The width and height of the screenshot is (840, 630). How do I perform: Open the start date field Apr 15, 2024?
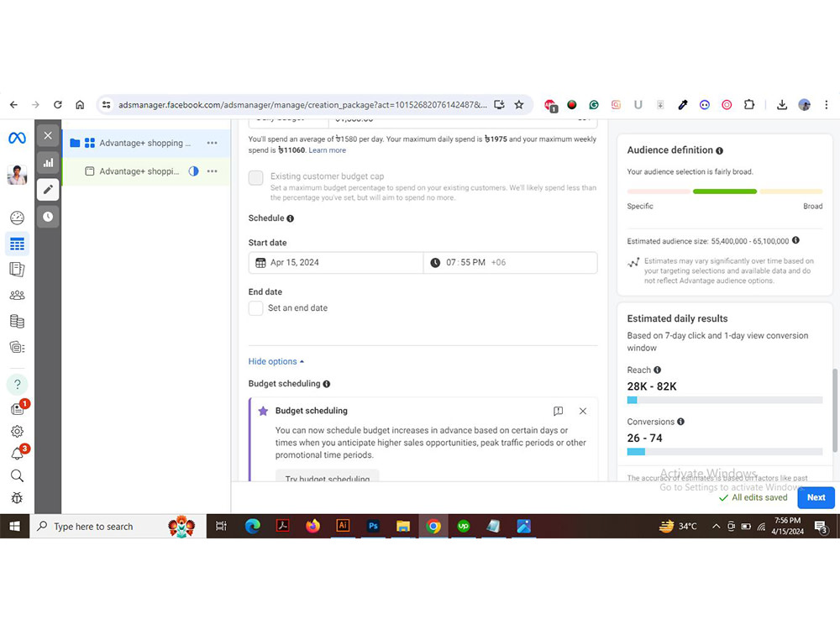pos(336,262)
